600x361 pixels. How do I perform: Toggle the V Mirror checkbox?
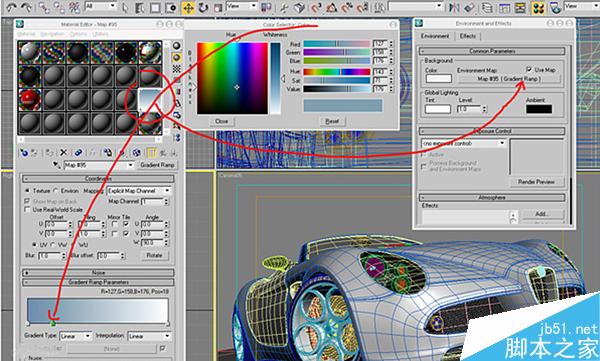pyautogui.click(x=114, y=234)
